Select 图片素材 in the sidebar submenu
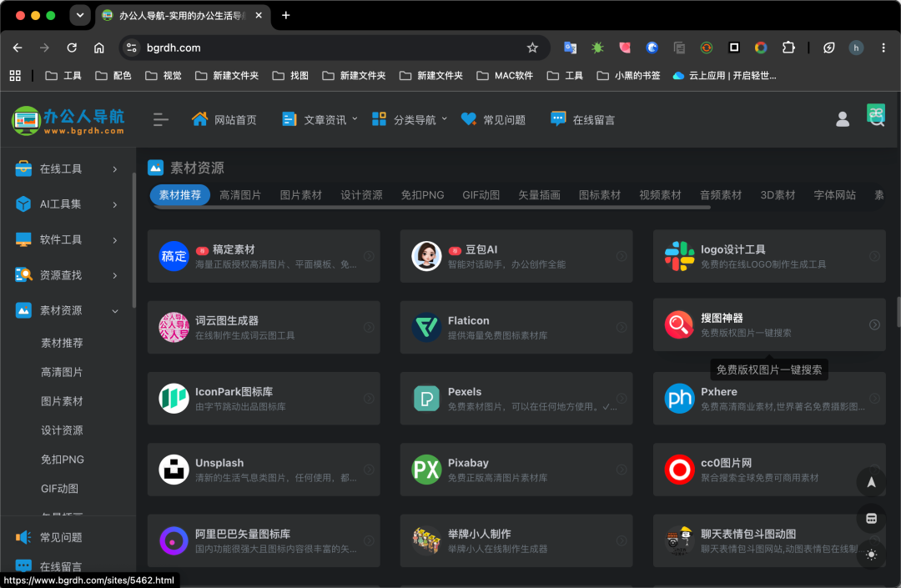The width and height of the screenshot is (901, 588). point(62,401)
